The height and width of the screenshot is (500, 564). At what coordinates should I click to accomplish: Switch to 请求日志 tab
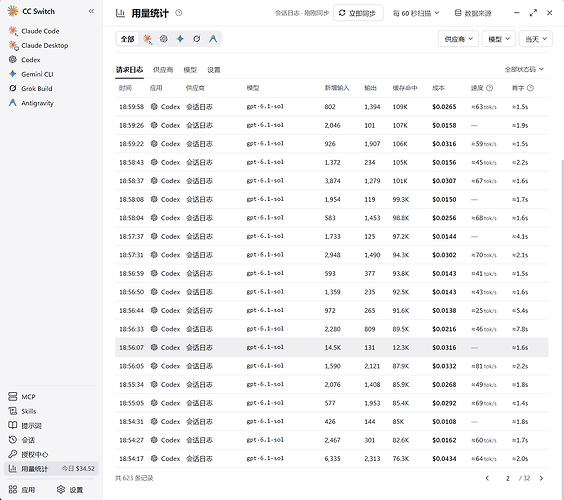point(129,70)
